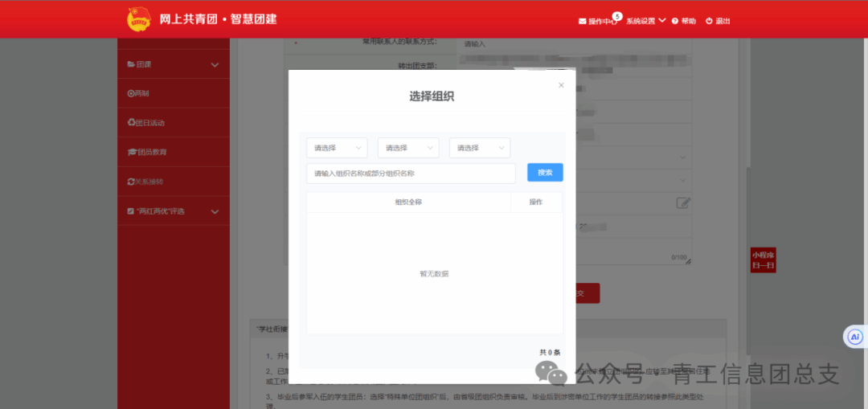Click the 小程序扫一扫 badge
The image size is (868, 409).
(763, 260)
